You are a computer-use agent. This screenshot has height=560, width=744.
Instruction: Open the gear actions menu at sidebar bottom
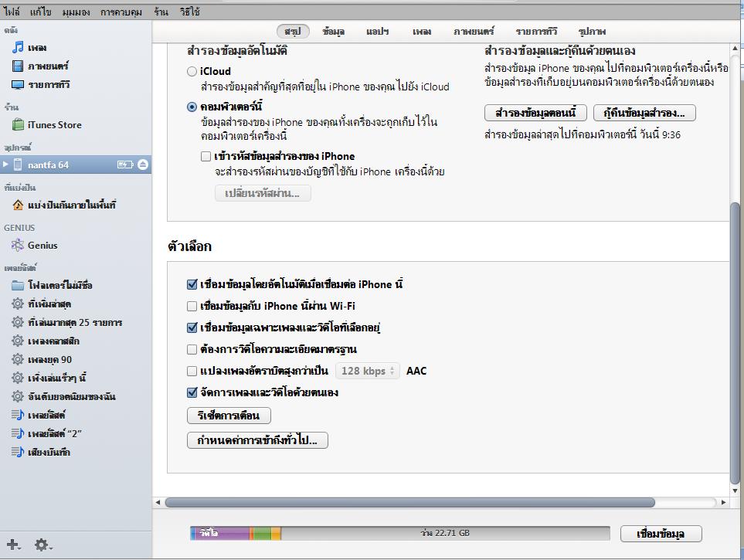pyautogui.click(x=42, y=545)
